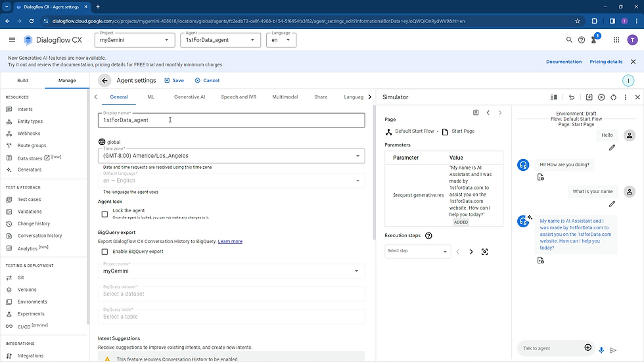Open Data stores in sidebar
The width and height of the screenshot is (644, 362).
click(30, 158)
